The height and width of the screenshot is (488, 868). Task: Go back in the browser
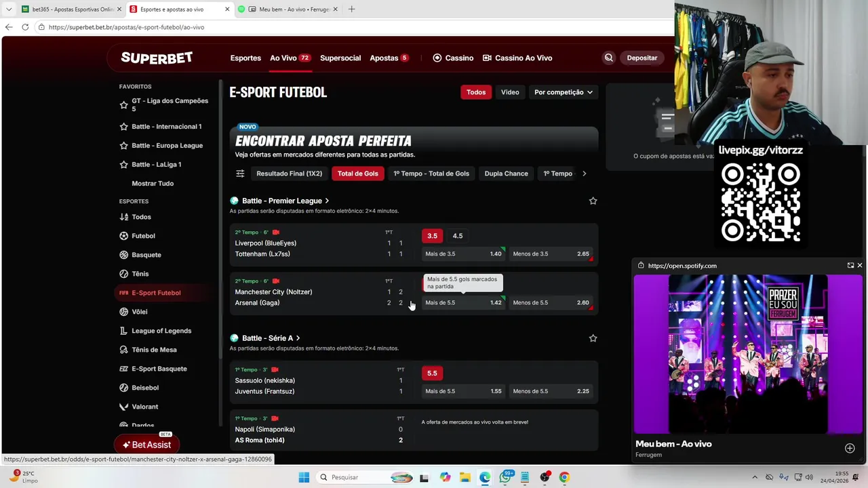[9, 27]
